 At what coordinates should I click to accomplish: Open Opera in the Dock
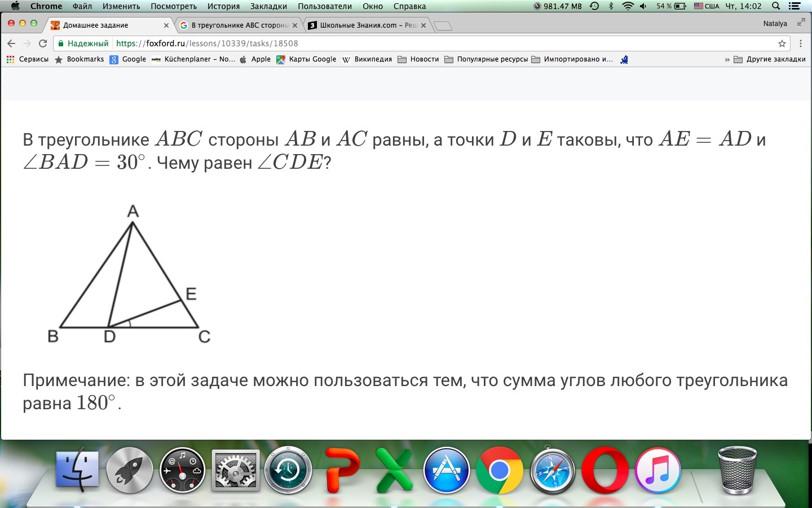(605, 470)
